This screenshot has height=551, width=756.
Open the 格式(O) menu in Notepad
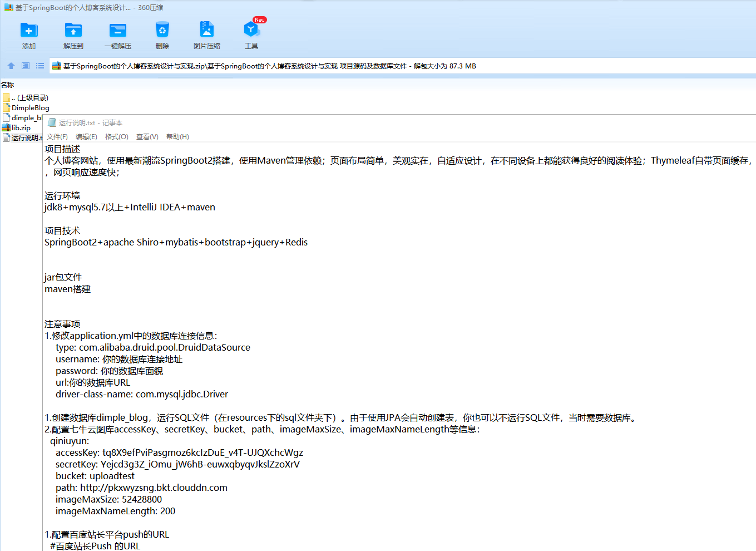point(117,137)
